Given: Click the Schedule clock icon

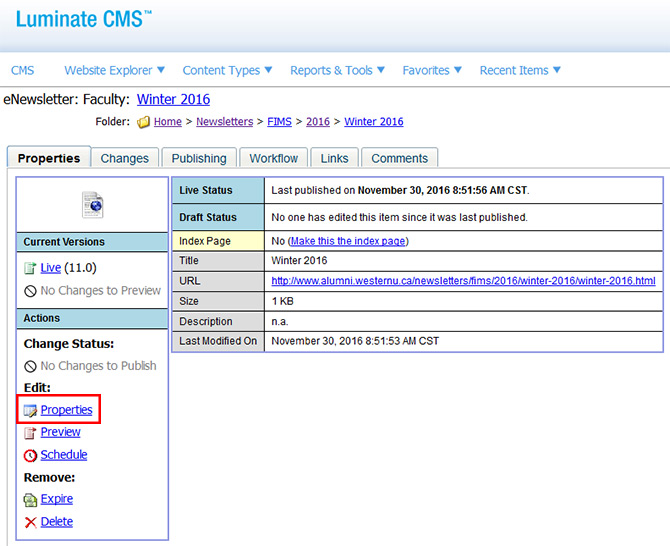Looking at the screenshot, I should pos(30,455).
